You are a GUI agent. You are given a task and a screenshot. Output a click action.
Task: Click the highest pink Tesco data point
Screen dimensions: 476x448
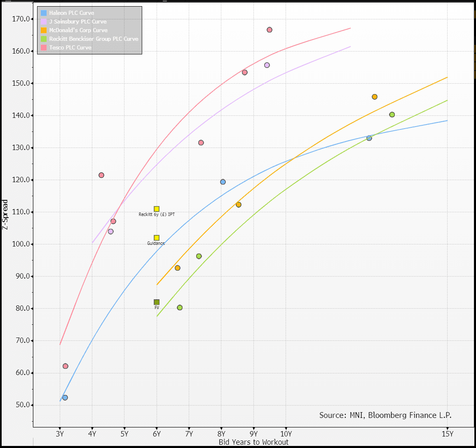click(x=270, y=30)
